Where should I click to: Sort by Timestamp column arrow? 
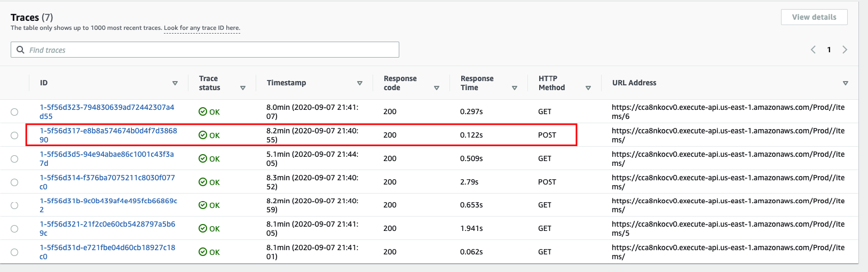coord(360,83)
